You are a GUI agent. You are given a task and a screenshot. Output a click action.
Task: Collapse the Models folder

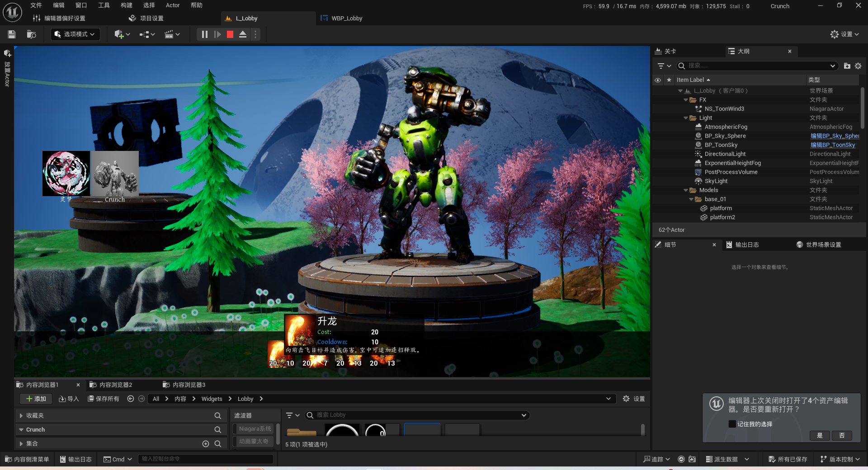pos(686,190)
